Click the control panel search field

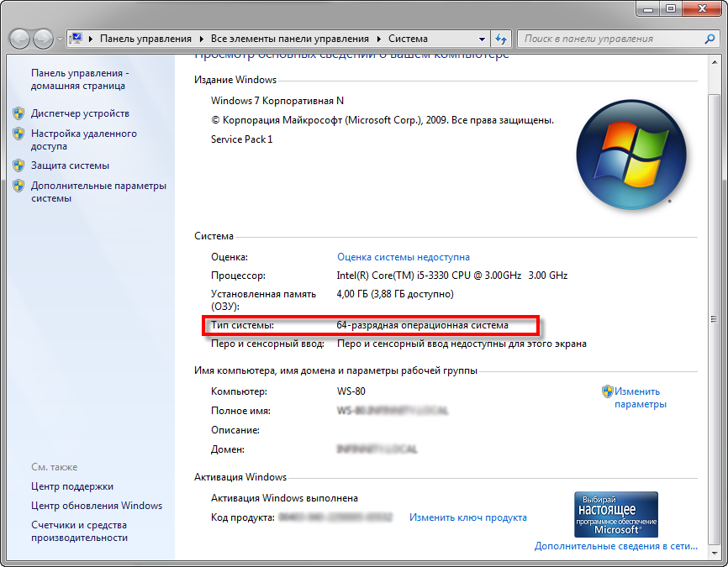tap(611, 39)
